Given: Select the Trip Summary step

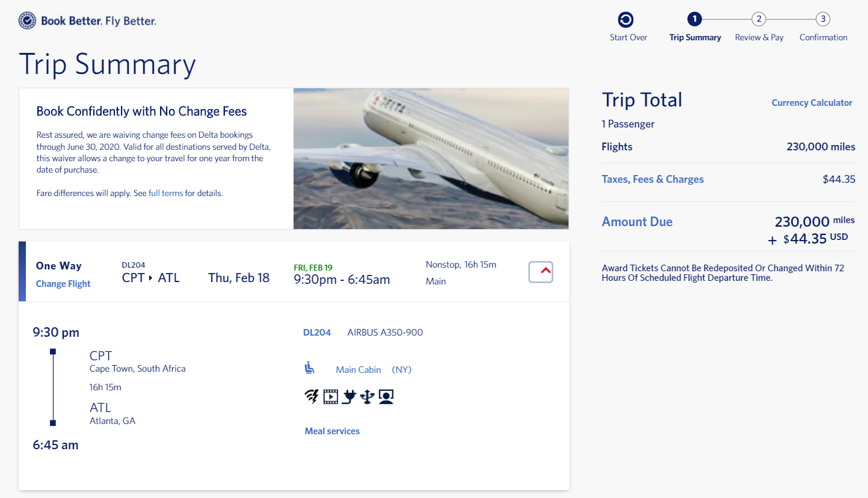Looking at the screenshot, I should [695, 19].
